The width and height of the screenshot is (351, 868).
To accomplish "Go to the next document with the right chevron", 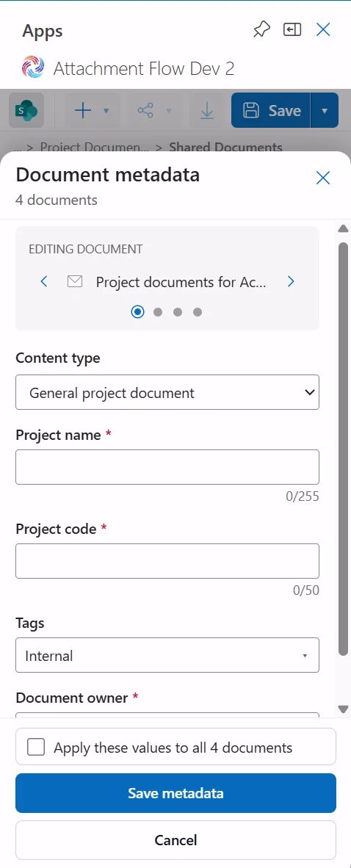I will tap(292, 282).
